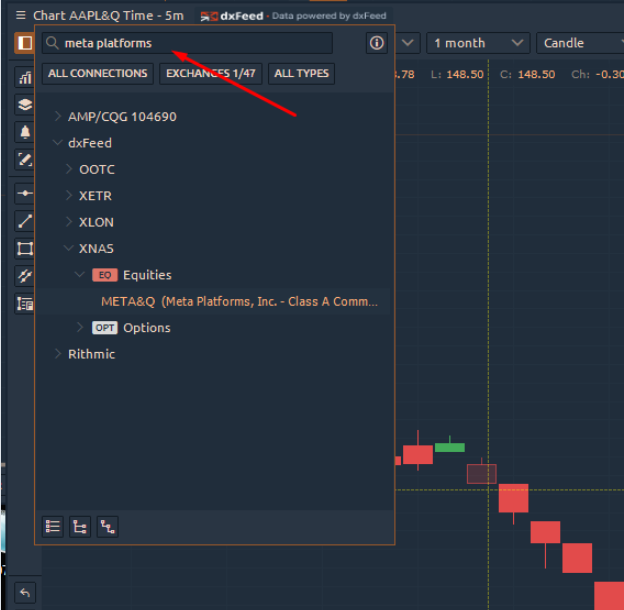The height and width of the screenshot is (610, 624).
Task: Click the EXCHANGES 1/47 filter button
Action: pyautogui.click(x=211, y=73)
